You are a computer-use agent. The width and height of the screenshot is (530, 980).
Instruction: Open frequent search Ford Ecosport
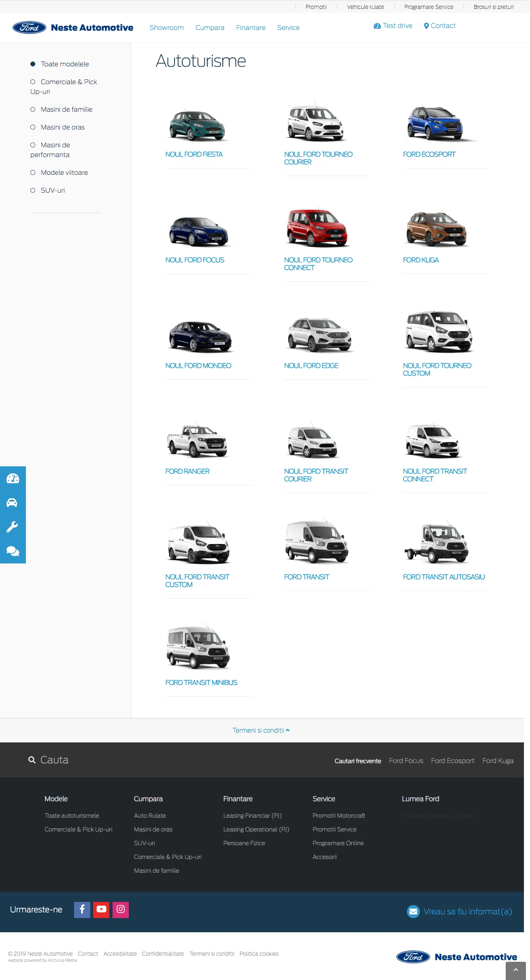pyautogui.click(x=453, y=761)
